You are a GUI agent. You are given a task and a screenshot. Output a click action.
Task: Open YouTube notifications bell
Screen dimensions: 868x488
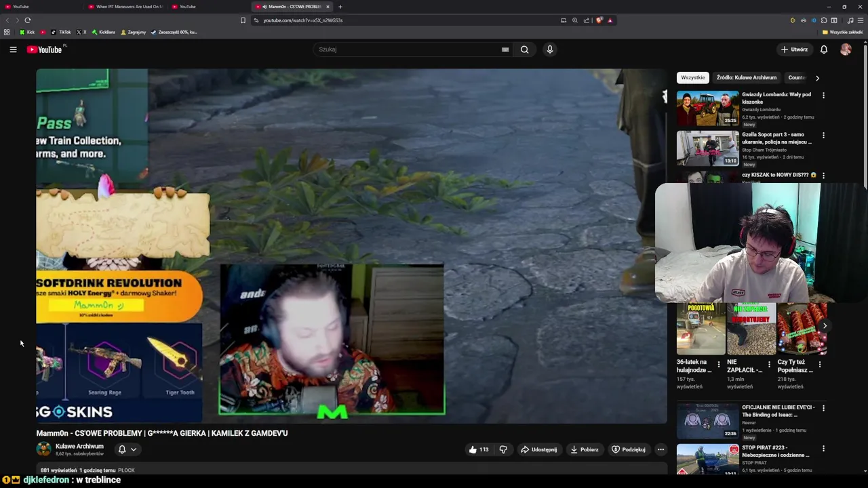point(824,49)
